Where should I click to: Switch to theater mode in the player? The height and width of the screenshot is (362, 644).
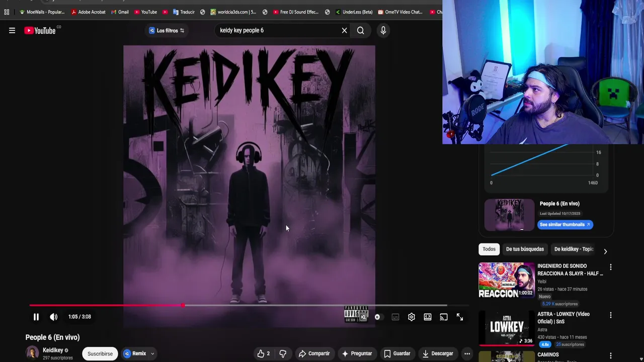pos(428,317)
